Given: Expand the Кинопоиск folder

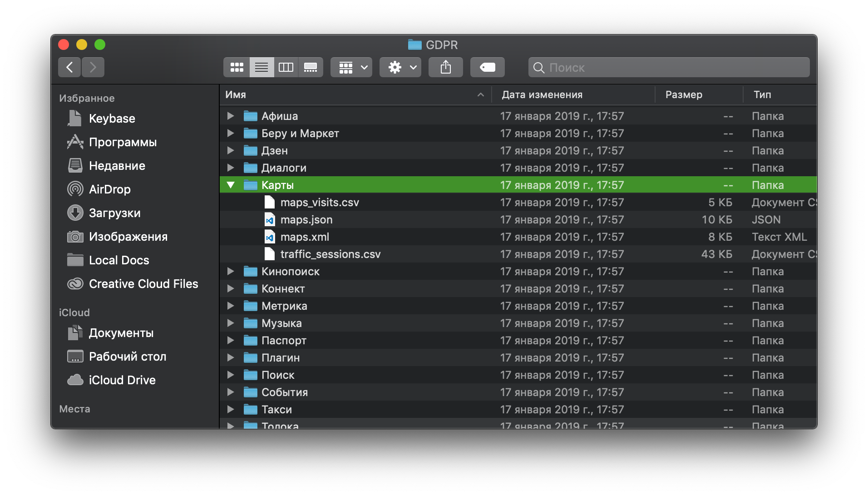Looking at the screenshot, I should (x=231, y=272).
